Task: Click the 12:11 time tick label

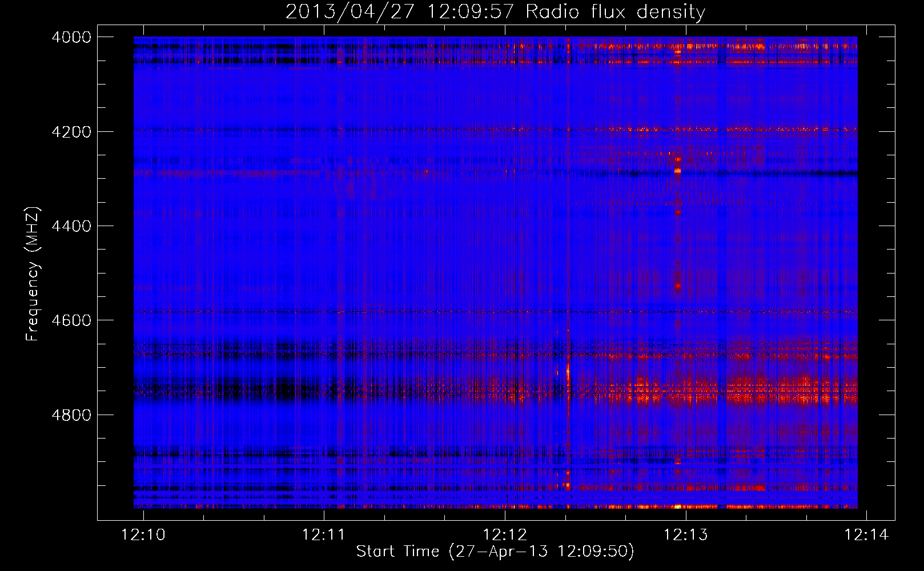Action: (324, 534)
